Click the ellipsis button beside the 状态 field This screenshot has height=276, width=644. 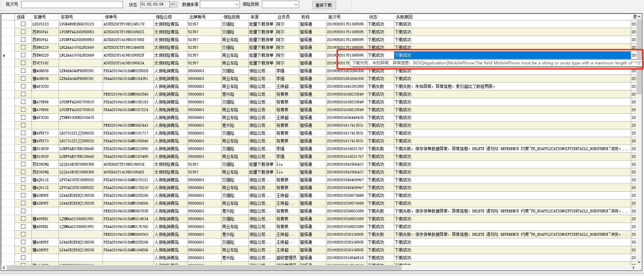point(173,4)
